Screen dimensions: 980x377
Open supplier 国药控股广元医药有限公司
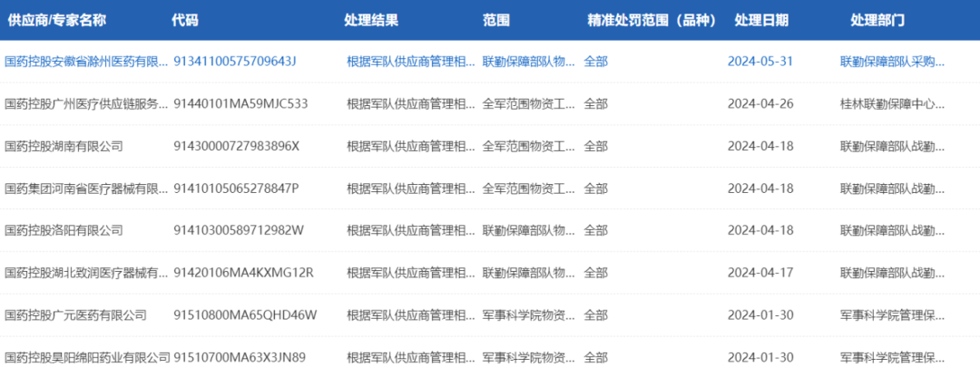tap(75, 314)
